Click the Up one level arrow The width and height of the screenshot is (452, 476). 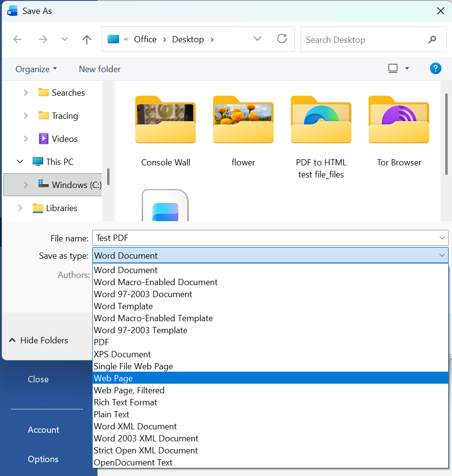pos(86,39)
